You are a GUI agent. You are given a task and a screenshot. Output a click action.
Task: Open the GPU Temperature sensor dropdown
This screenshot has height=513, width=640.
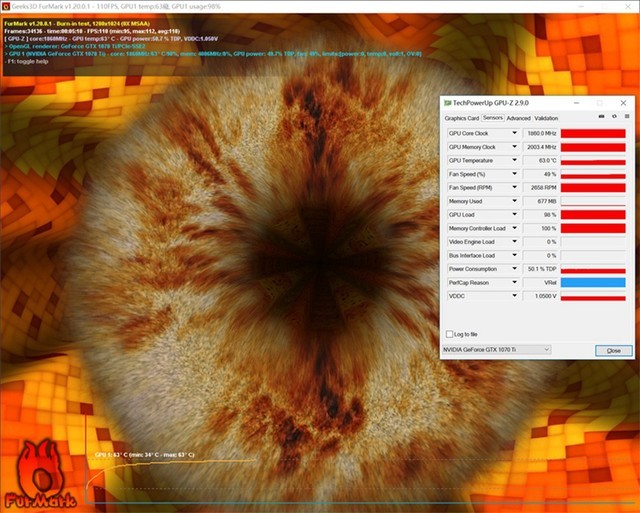click(514, 160)
